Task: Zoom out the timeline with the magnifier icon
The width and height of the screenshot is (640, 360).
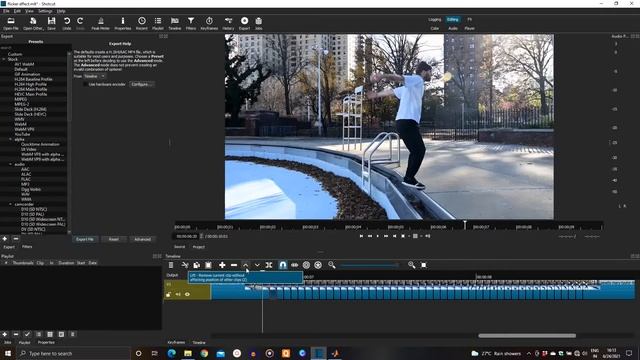Action: tap(332, 265)
